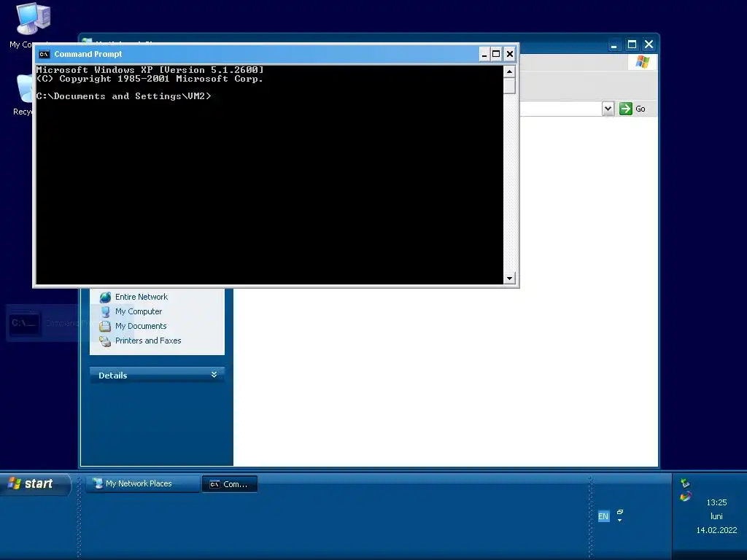Click the green Go arrow icon
The height and width of the screenshot is (560, 747).
(x=625, y=109)
